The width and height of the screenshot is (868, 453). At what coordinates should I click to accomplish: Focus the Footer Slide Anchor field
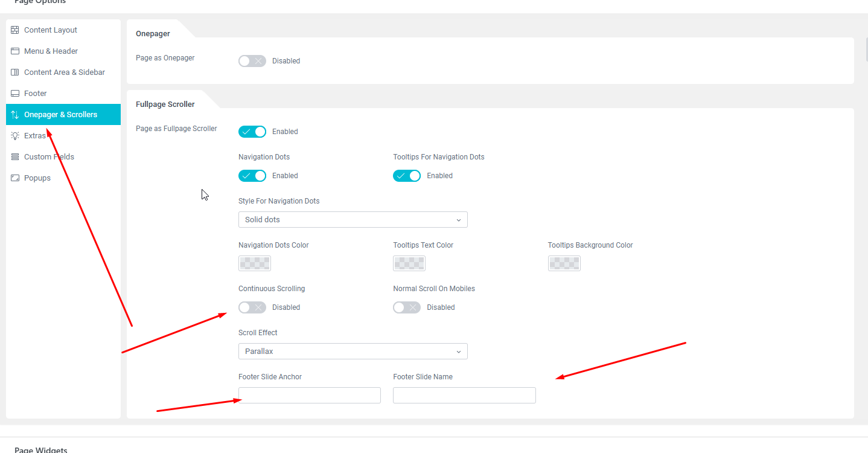coord(310,395)
